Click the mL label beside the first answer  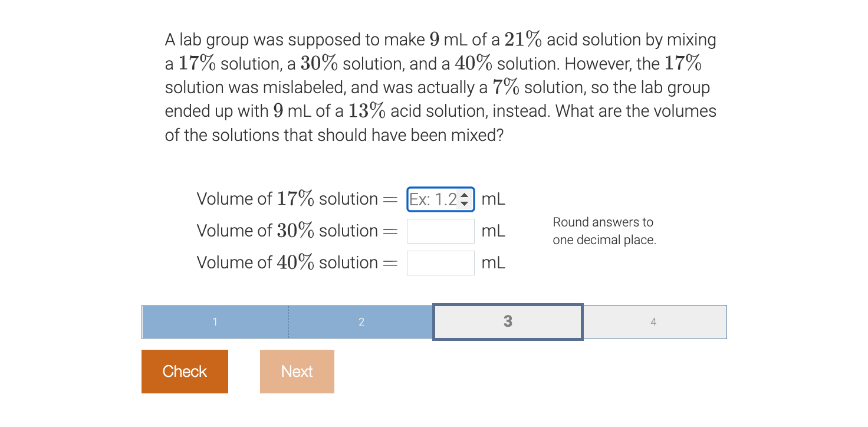tap(495, 199)
